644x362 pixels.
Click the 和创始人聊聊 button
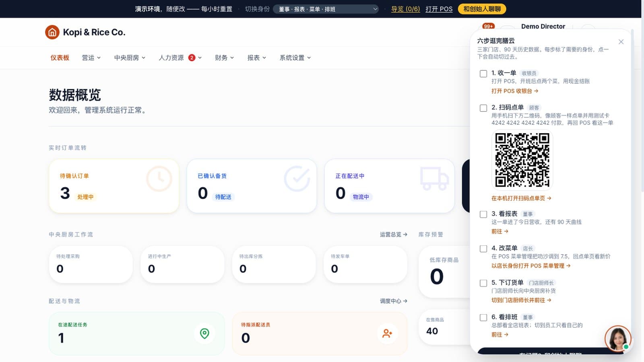tap(482, 9)
